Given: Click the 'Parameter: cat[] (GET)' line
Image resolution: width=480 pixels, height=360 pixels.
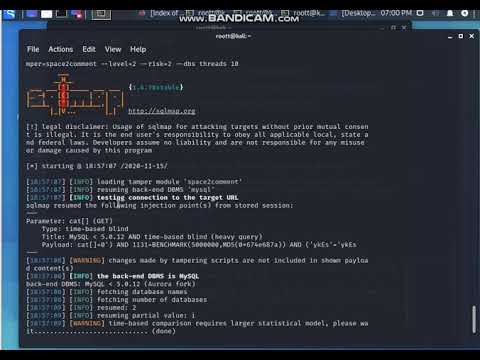Looking at the screenshot, I should (x=69, y=221).
